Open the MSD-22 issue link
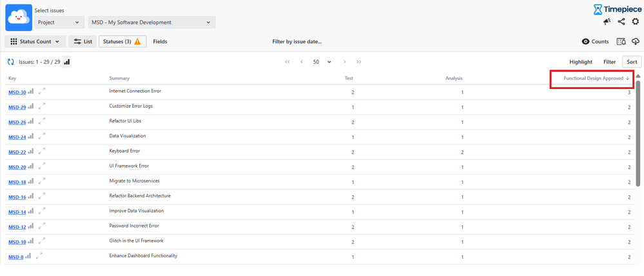The height and width of the screenshot is (276, 644). tap(17, 152)
